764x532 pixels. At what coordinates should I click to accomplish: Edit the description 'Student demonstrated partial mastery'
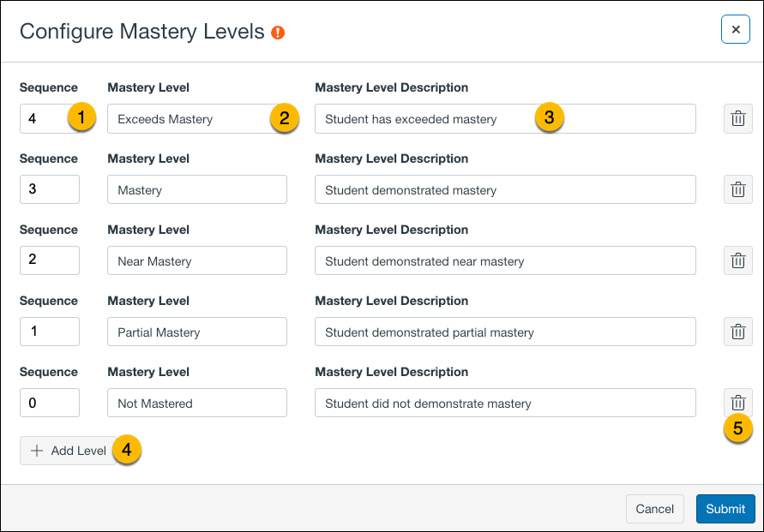point(504,332)
